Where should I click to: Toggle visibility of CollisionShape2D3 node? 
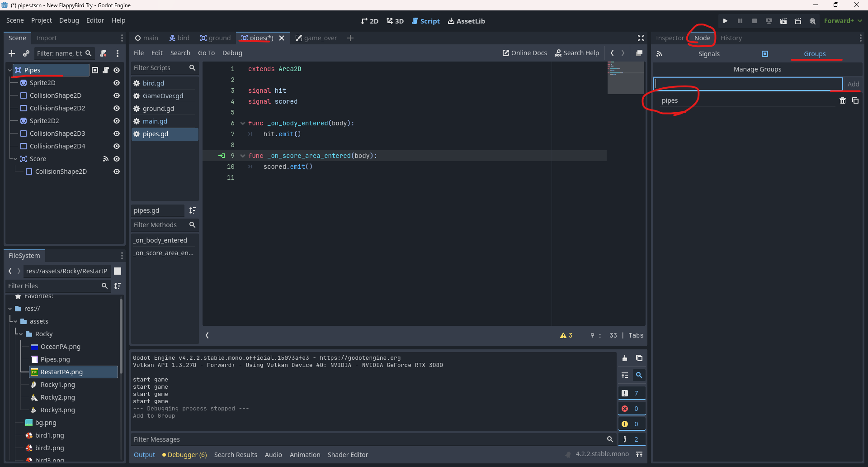pos(117,133)
